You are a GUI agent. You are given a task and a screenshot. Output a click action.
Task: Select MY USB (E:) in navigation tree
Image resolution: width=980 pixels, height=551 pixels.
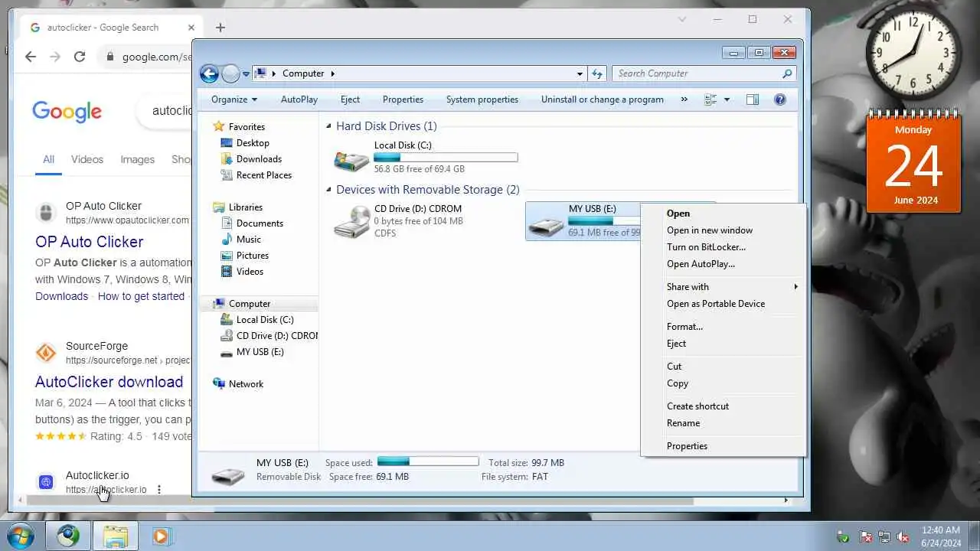(260, 352)
